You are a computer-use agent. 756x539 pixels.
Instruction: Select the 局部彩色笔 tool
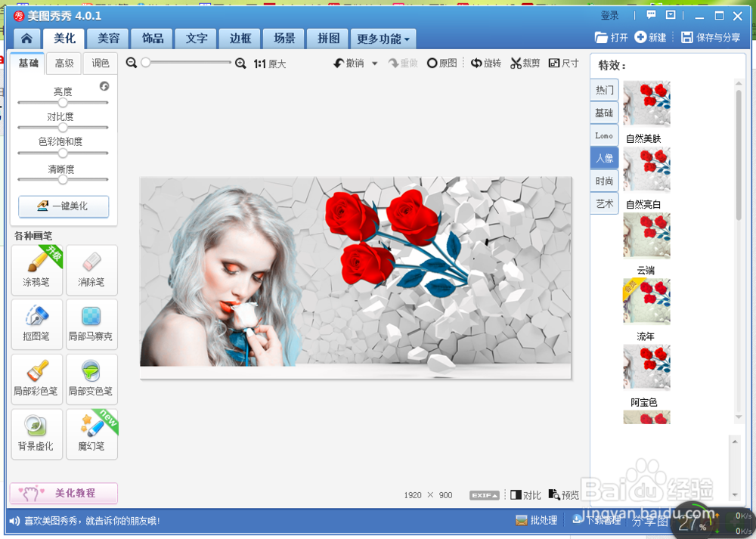[x=36, y=379]
